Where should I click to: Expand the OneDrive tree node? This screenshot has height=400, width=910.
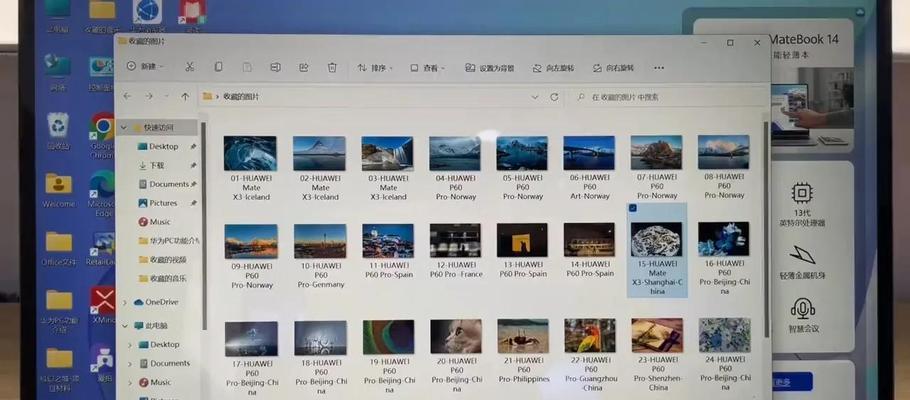(x=125, y=302)
